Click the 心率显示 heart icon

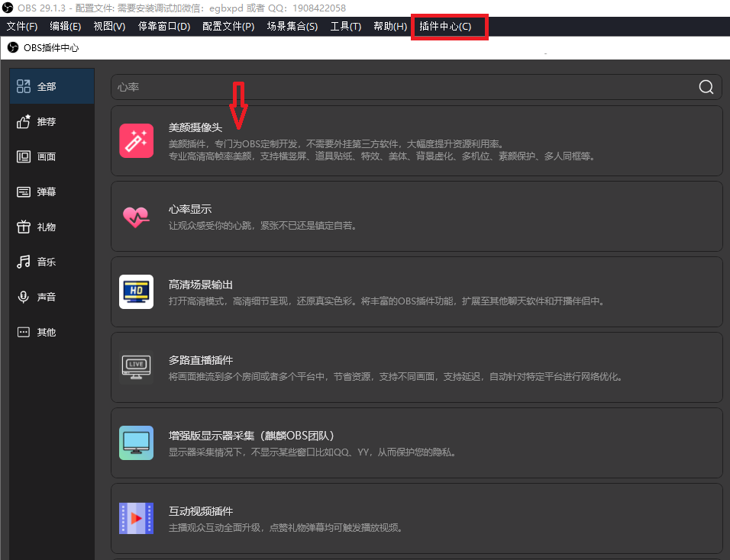pos(136,216)
